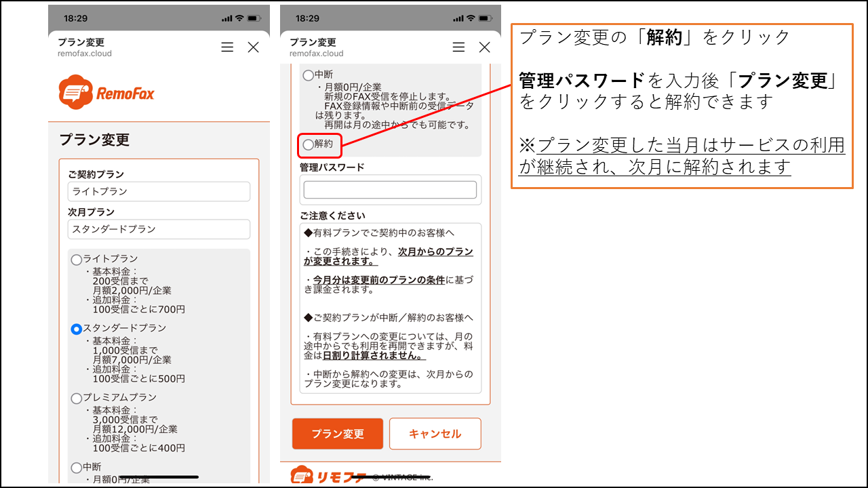Screen dimensions: 868x488
Task: Tap the Wi-Fi icon in right status bar
Action: (x=471, y=18)
